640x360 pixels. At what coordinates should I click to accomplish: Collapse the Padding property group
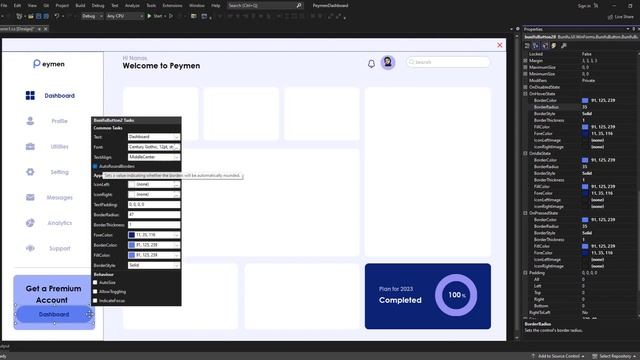click(526, 273)
